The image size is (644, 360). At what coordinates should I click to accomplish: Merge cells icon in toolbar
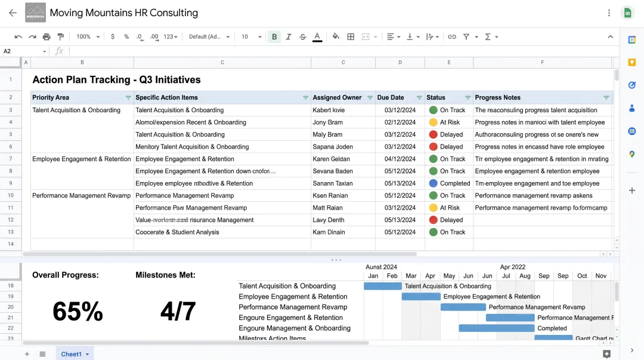click(366, 37)
